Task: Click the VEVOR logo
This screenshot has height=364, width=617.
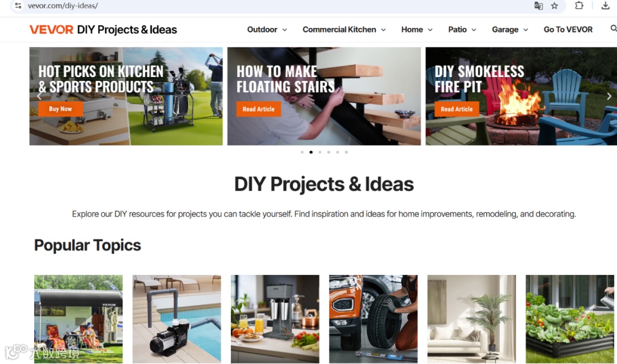Action: [x=51, y=30]
